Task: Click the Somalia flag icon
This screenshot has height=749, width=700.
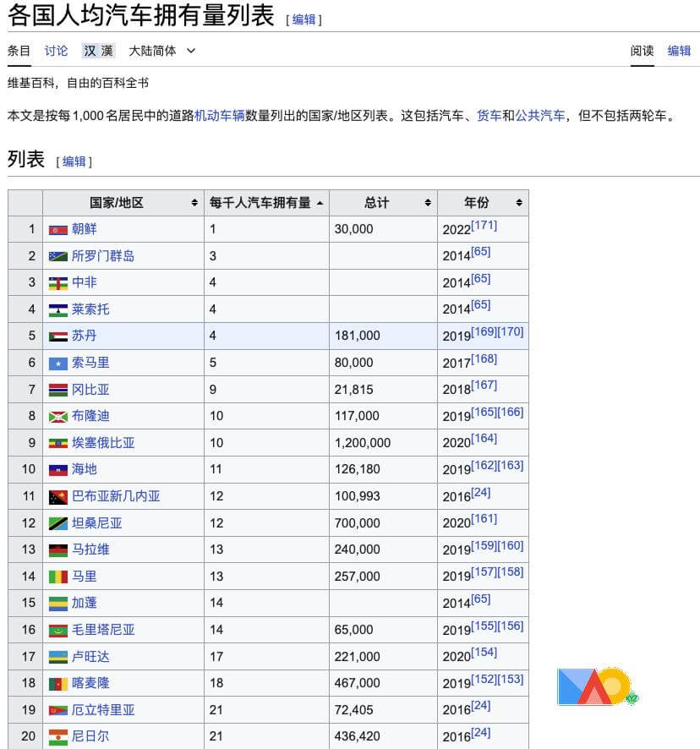Action: (57, 363)
